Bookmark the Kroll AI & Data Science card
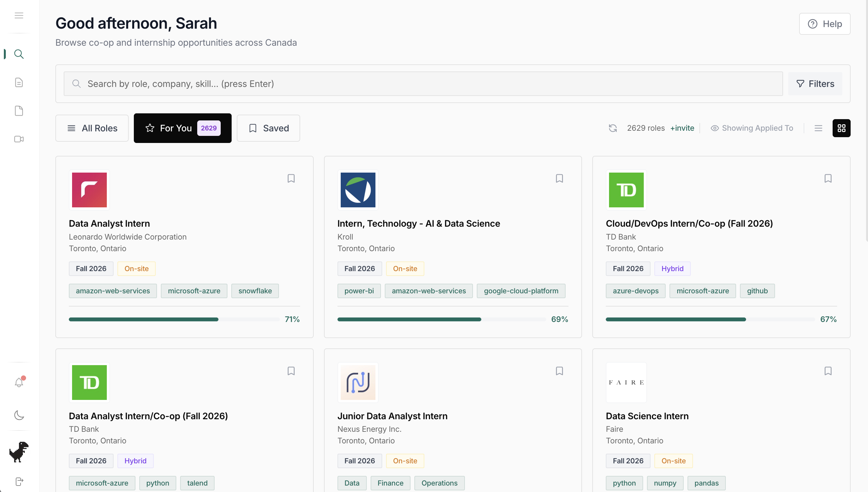This screenshot has height=492, width=868. tap(559, 178)
